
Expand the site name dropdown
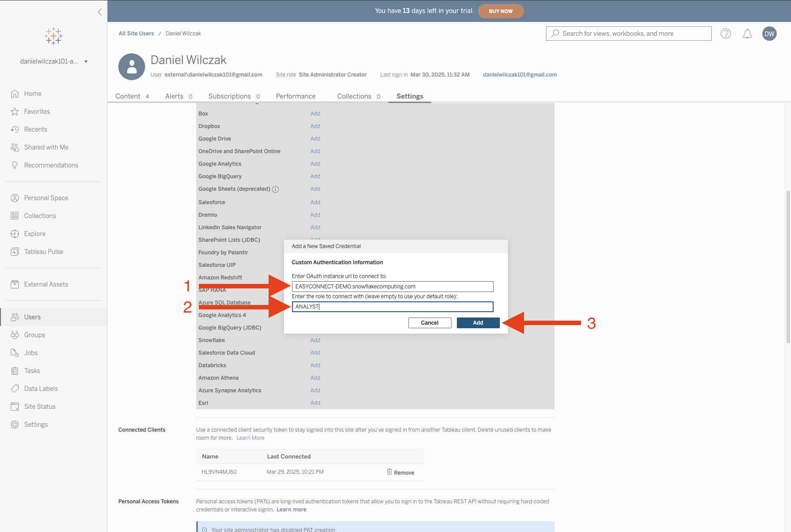click(86, 61)
